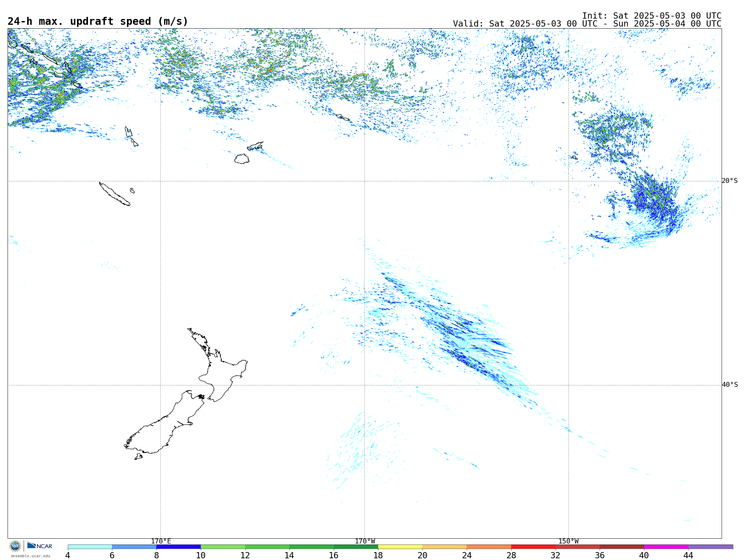Click the colorbar tick label 4

68,555
